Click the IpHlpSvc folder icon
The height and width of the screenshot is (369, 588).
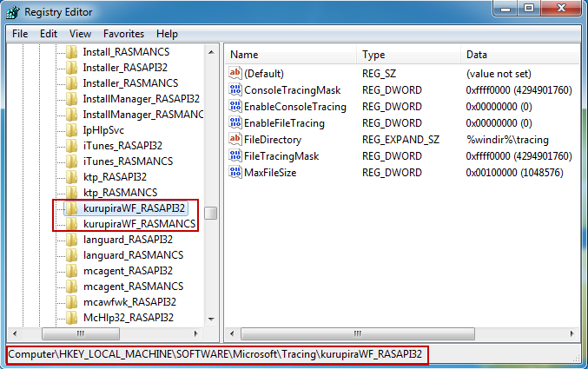71,129
